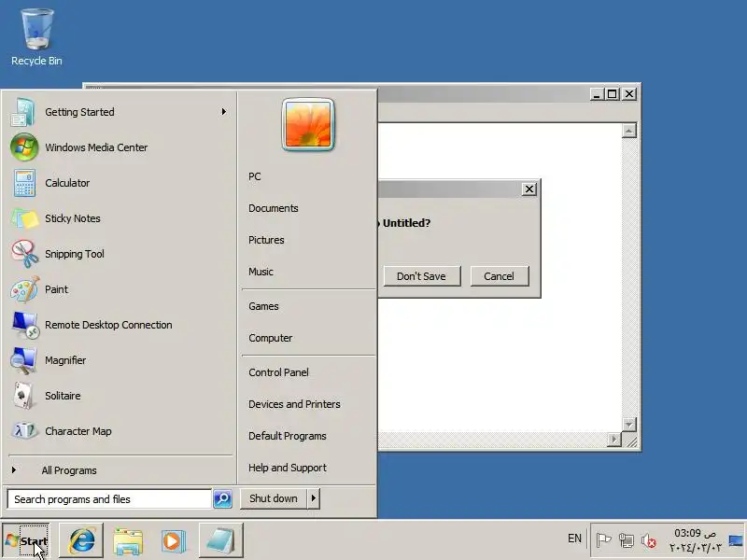747x560 pixels.
Task: Launch Windows Media Center
Action: click(120, 147)
